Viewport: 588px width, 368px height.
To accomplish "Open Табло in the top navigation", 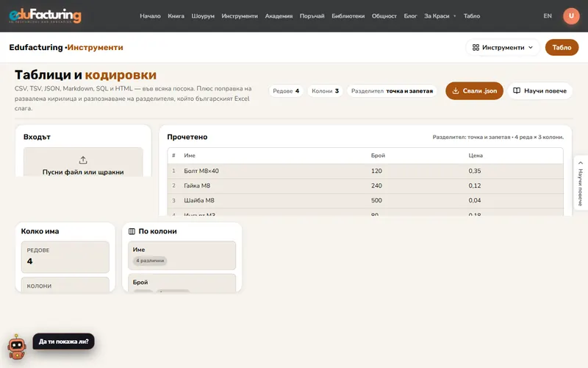I will pyautogui.click(x=472, y=15).
